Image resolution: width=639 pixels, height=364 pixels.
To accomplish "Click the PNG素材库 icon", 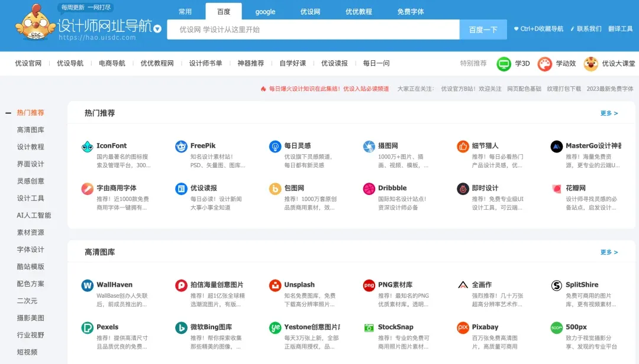I will [369, 285].
